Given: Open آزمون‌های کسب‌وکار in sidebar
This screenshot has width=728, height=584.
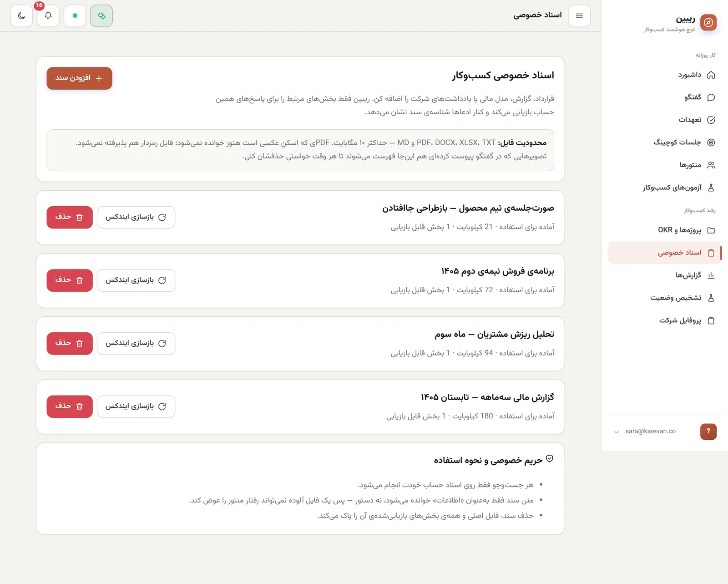Looking at the screenshot, I should tap(665, 188).
